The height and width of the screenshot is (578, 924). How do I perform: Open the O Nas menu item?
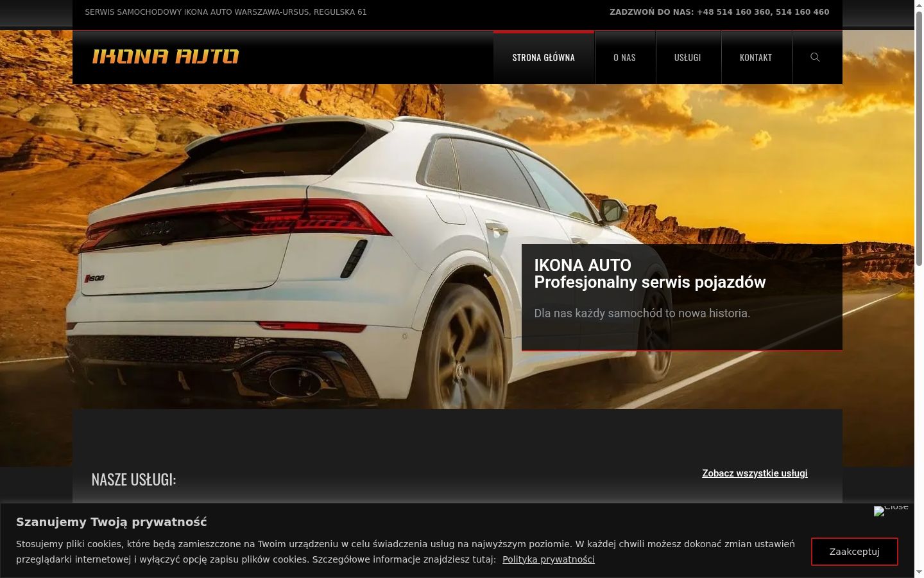pos(624,57)
